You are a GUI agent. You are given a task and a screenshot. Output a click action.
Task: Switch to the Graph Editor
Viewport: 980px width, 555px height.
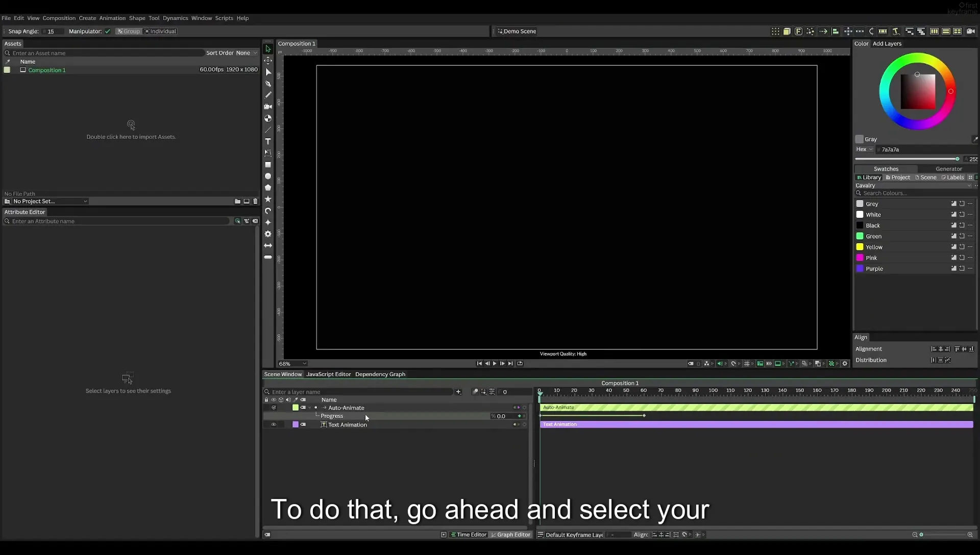510,535
